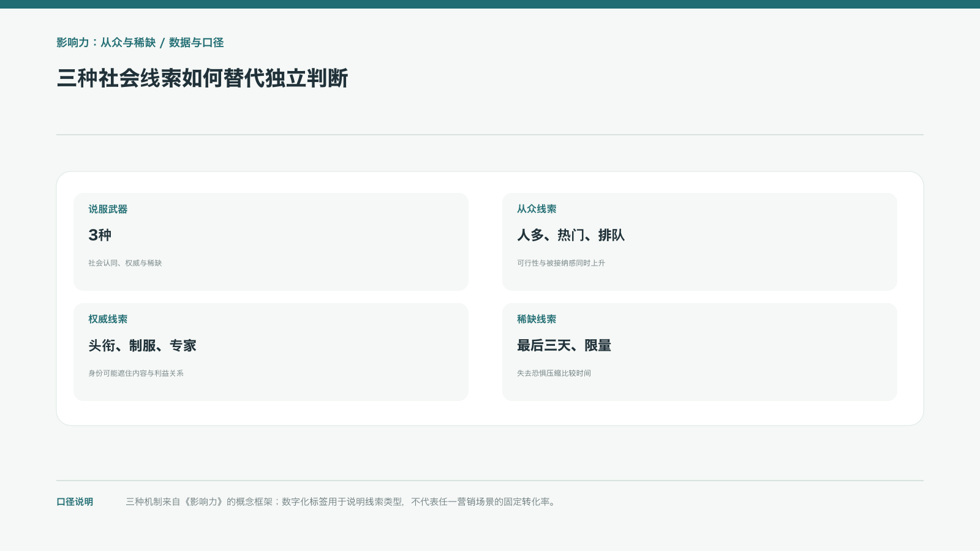Click the 权威线索 card label
Screen dimensions: 980x551
pos(108,320)
